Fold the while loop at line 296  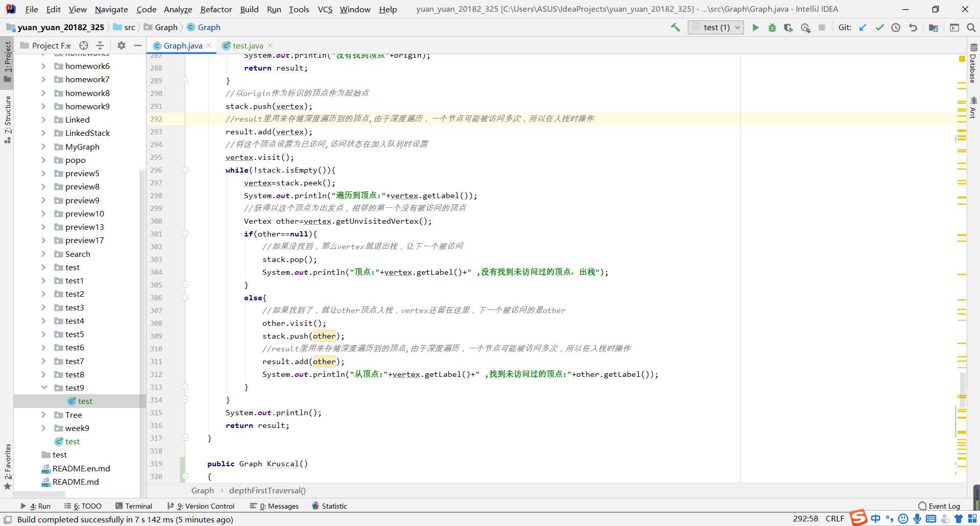point(185,170)
